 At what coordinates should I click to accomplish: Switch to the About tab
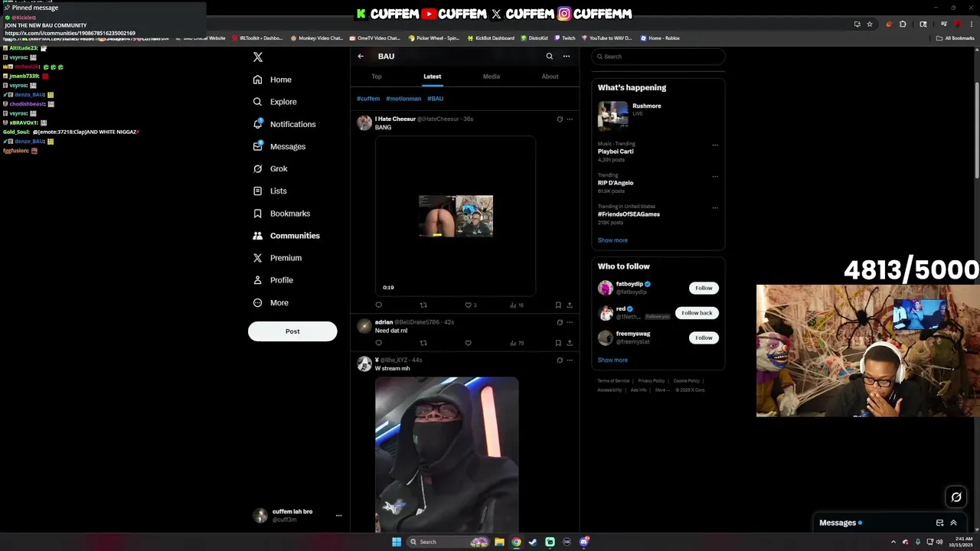pyautogui.click(x=550, y=77)
